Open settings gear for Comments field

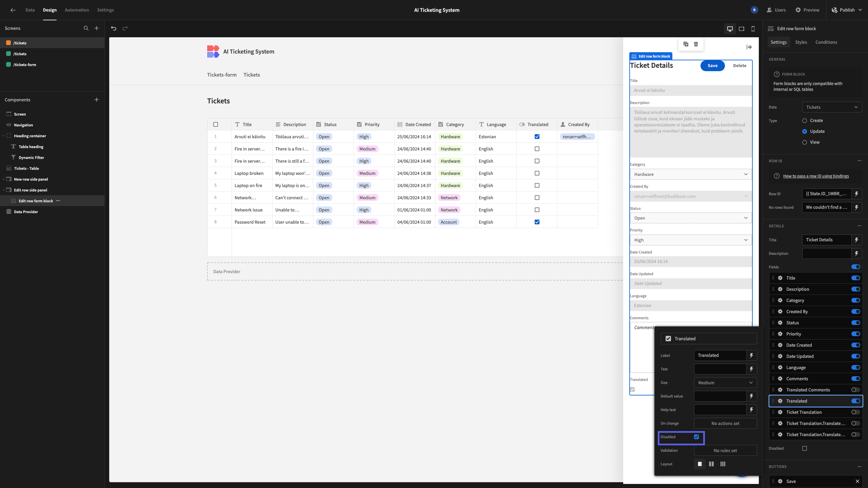[780, 379]
